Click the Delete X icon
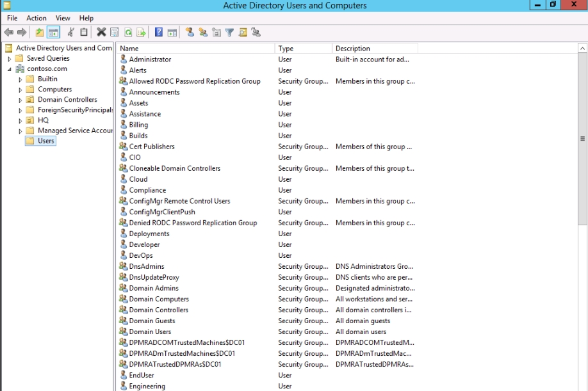Screen dimensions: 588x391 point(101,33)
